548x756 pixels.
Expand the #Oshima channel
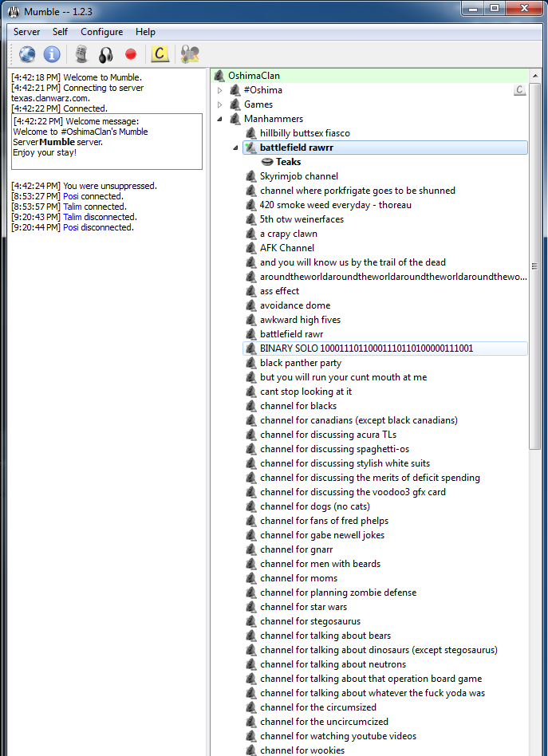220,91
